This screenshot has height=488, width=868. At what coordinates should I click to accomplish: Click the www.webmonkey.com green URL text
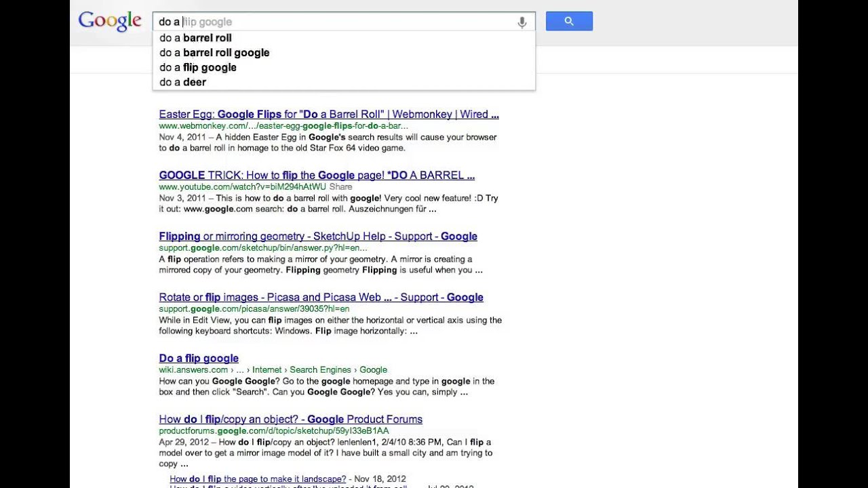pos(283,126)
